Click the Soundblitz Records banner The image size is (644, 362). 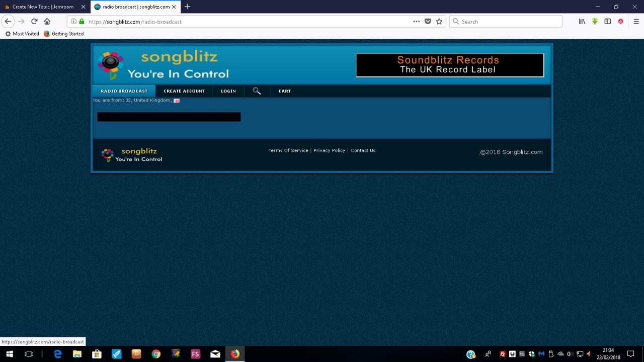450,65
